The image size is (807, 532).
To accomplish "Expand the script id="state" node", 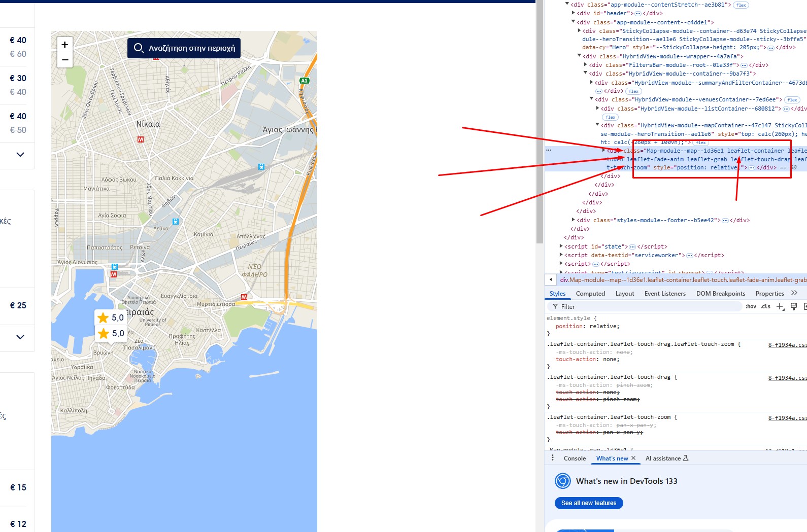I will coord(561,246).
